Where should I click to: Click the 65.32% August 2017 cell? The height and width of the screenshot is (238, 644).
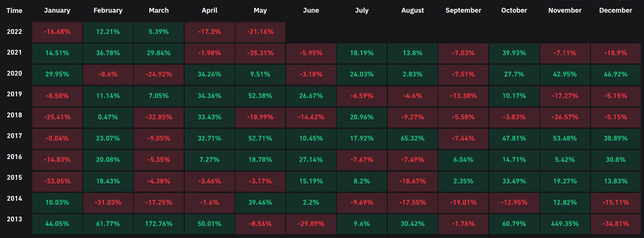pyautogui.click(x=413, y=138)
